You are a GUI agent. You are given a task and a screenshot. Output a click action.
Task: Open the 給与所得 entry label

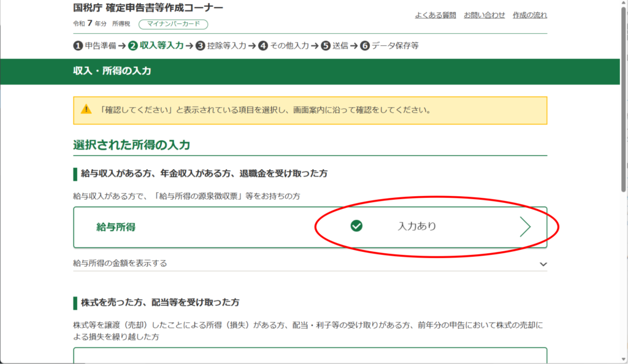[116, 227]
